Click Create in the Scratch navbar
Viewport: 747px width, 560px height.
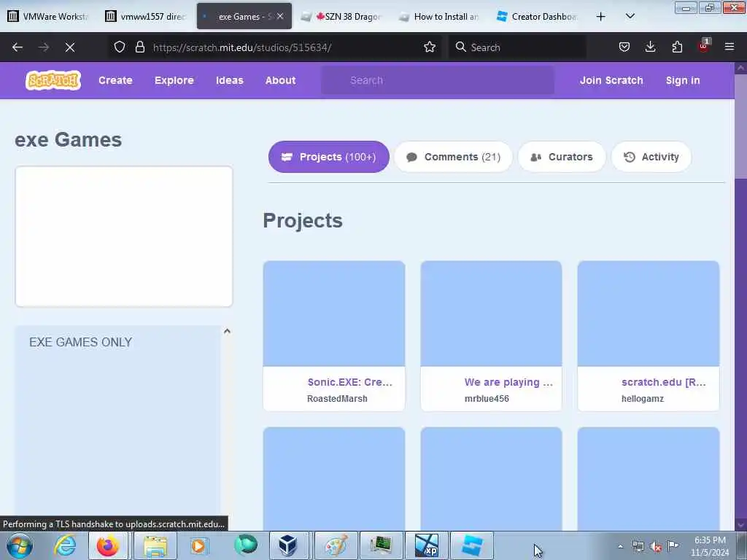pos(115,80)
